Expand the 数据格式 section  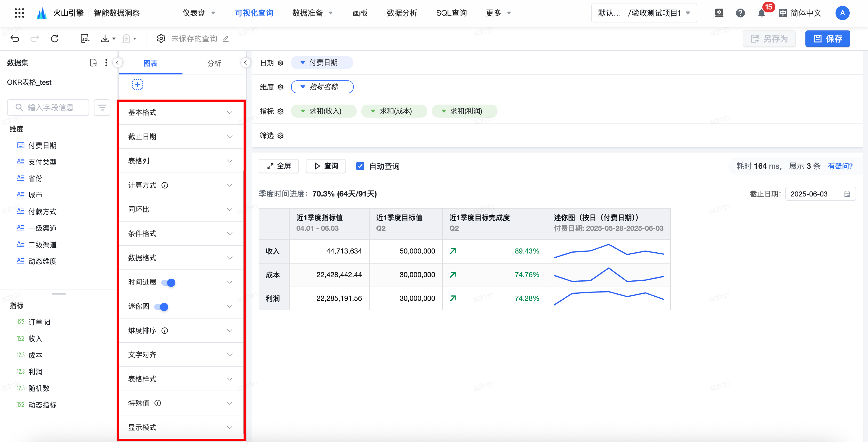point(181,258)
